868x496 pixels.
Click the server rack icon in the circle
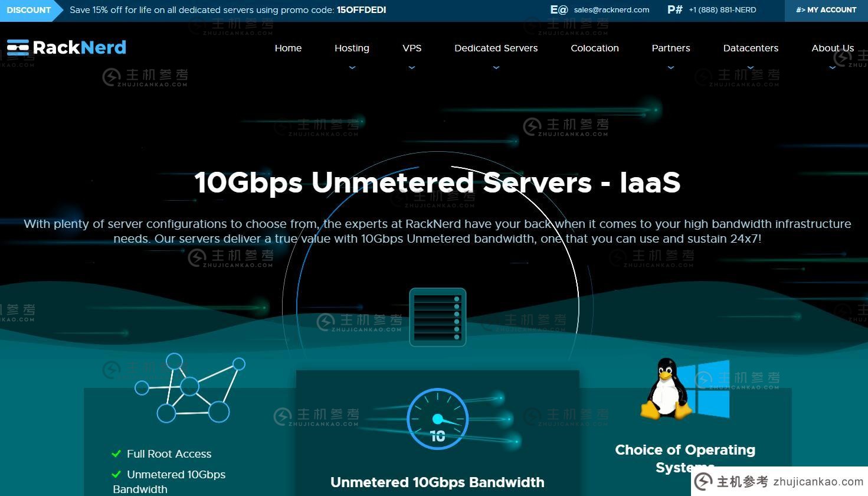(x=437, y=317)
